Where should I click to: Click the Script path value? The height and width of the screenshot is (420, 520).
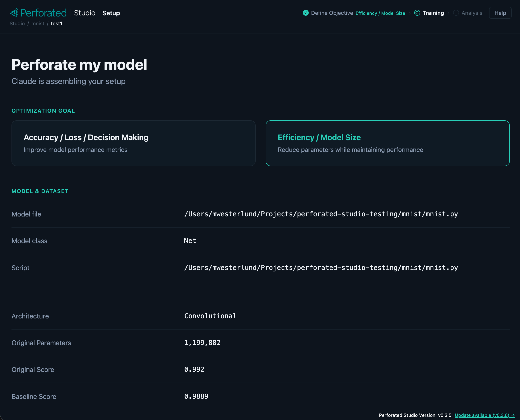[x=321, y=268]
